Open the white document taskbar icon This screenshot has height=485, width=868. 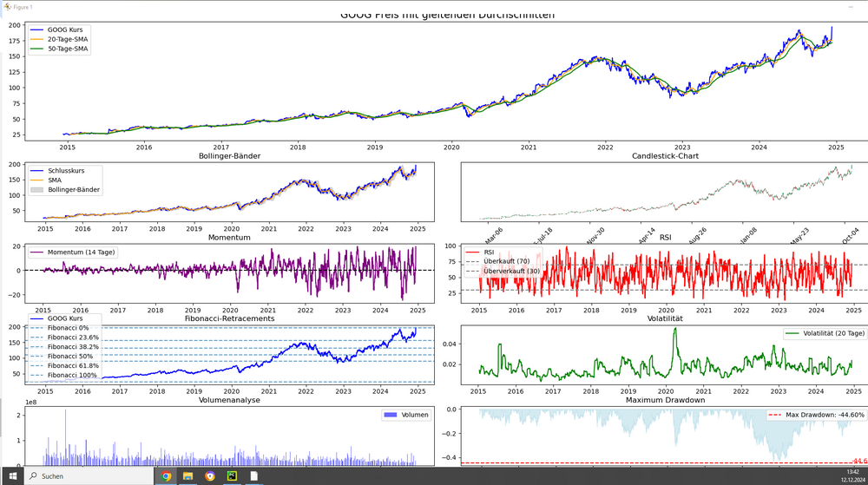(x=254, y=475)
